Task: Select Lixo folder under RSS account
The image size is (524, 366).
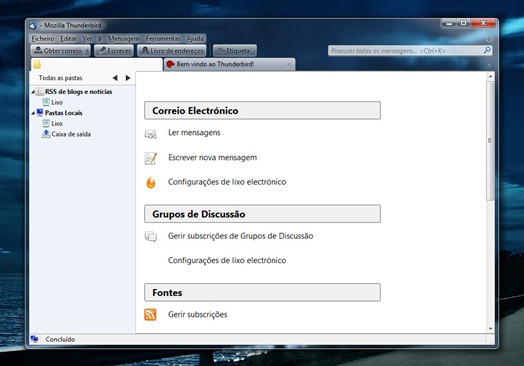Action: [x=57, y=102]
